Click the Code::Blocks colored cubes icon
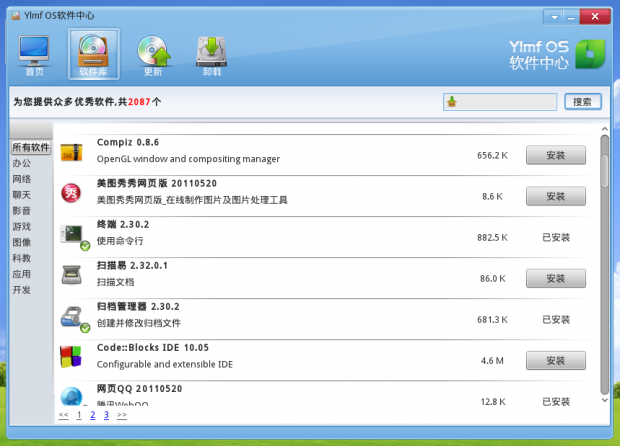Viewport: 620px width, 446px height. point(71,357)
